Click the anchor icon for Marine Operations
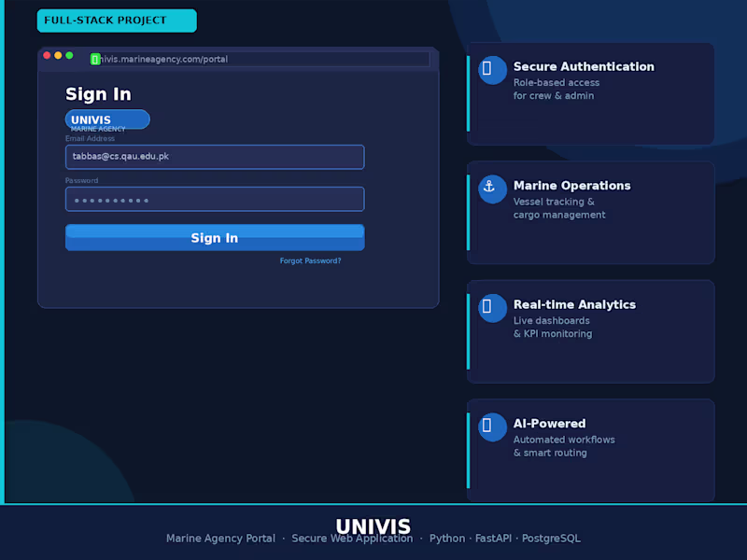747x560 pixels. [x=492, y=189]
